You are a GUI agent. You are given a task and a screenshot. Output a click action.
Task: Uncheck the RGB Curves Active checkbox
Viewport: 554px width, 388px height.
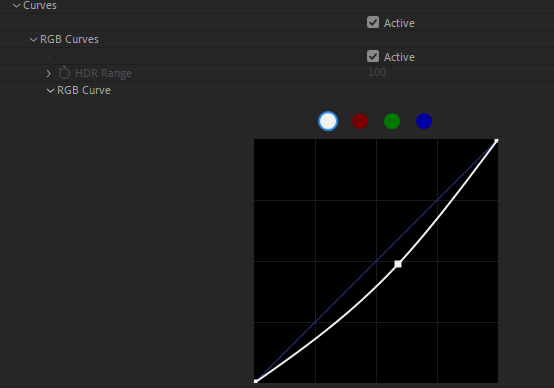click(x=373, y=56)
